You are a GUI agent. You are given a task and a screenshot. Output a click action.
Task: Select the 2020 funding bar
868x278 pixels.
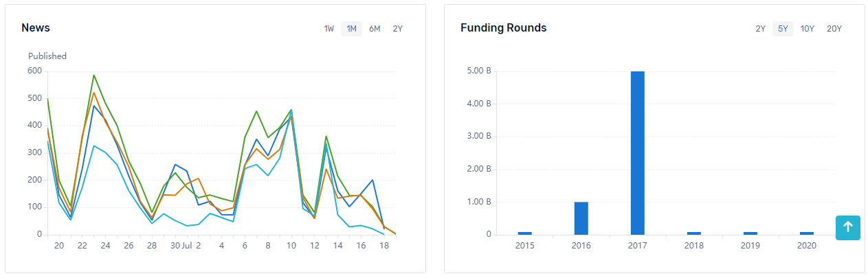pyautogui.click(x=806, y=233)
